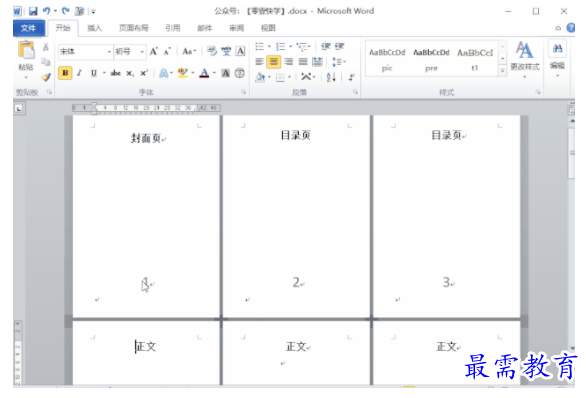Click the Grow Font icon
This screenshot has height=398, width=586.
click(154, 52)
